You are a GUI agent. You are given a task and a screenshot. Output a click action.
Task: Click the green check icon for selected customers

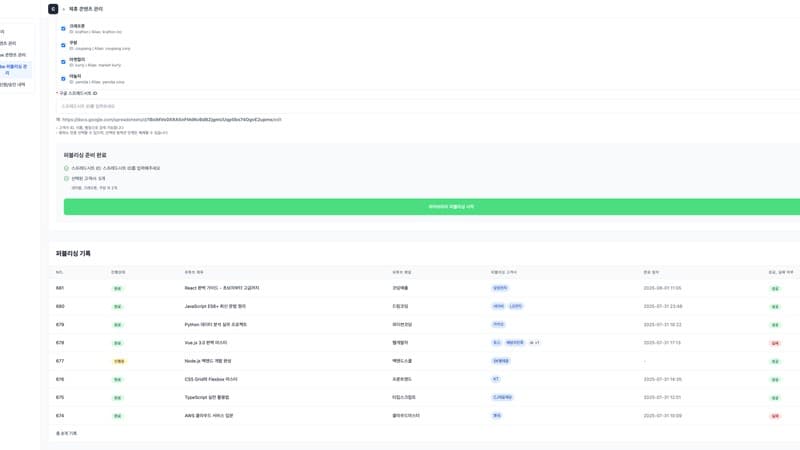click(x=67, y=178)
